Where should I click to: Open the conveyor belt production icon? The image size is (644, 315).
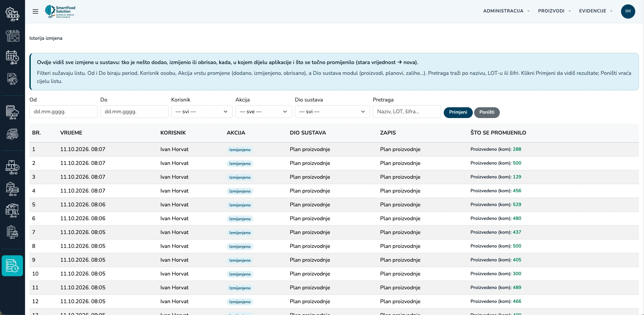point(12,14)
